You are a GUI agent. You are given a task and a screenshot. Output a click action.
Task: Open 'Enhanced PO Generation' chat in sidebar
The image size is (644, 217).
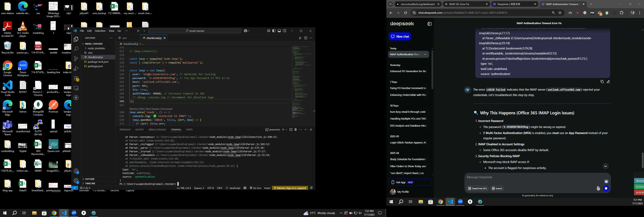coord(408,71)
